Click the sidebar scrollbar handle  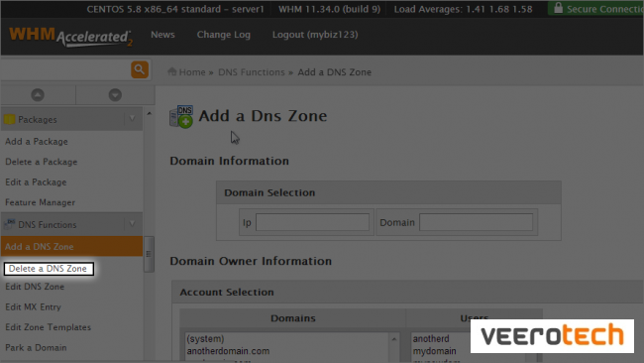point(149,254)
